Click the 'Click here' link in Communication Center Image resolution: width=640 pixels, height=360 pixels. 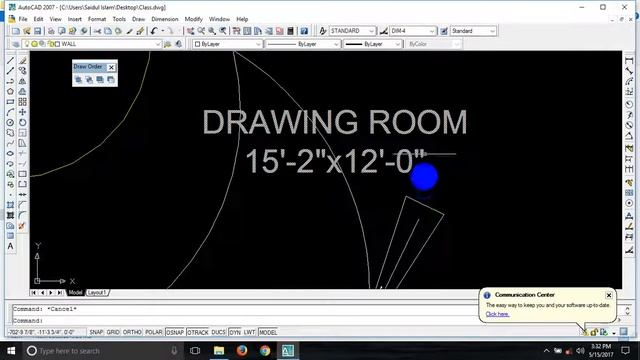(497, 314)
